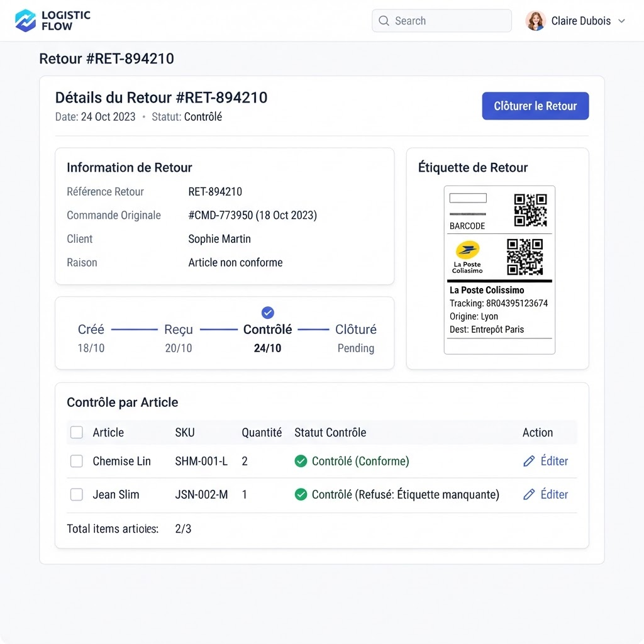This screenshot has height=644, width=644.
Task: Click the Quantité column header
Action: (x=262, y=433)
